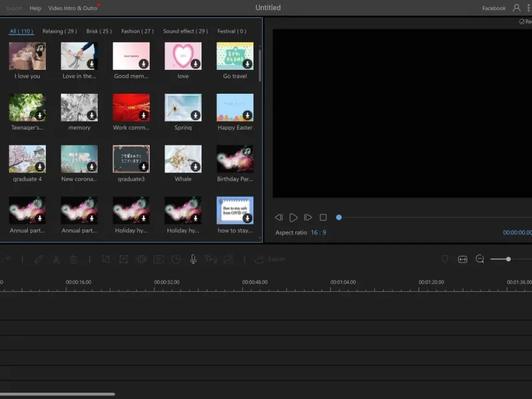Click the microphone voiceover icon
This screenshot has height=399, width=532.
(x=193, y=259)
